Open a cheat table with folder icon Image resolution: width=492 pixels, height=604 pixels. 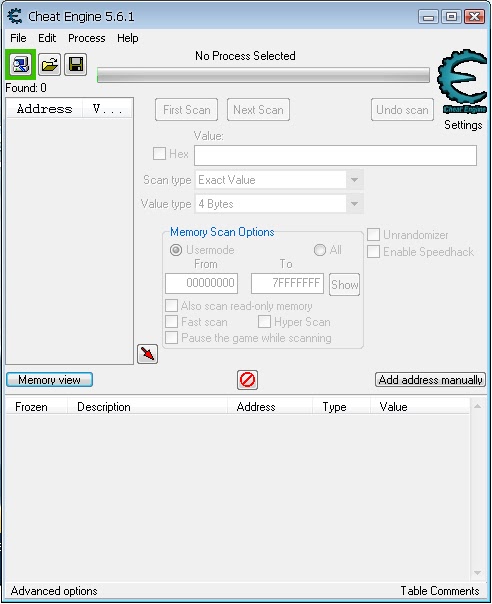(x=49, y=64)
